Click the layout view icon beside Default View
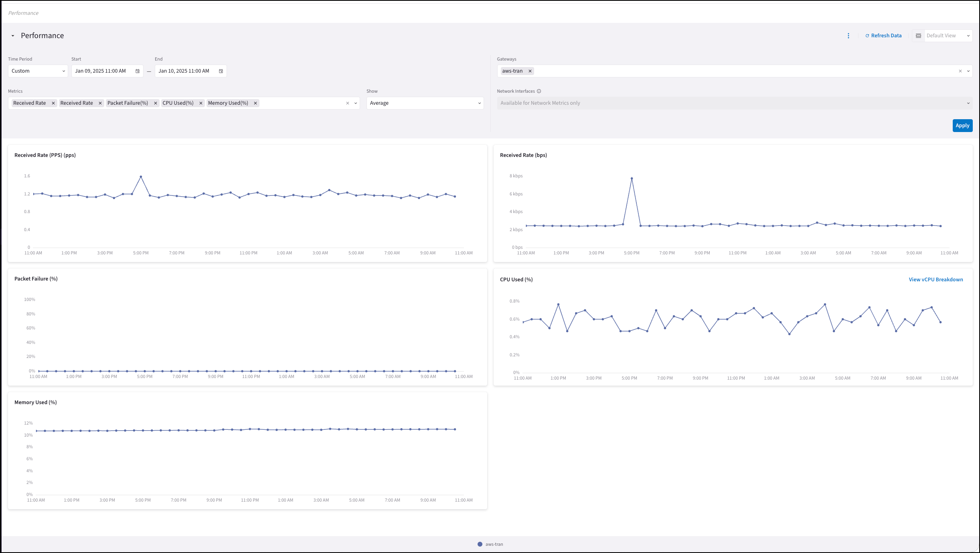Image resolution: width=980 pixels, height=553 pixels. pos(918,35)
